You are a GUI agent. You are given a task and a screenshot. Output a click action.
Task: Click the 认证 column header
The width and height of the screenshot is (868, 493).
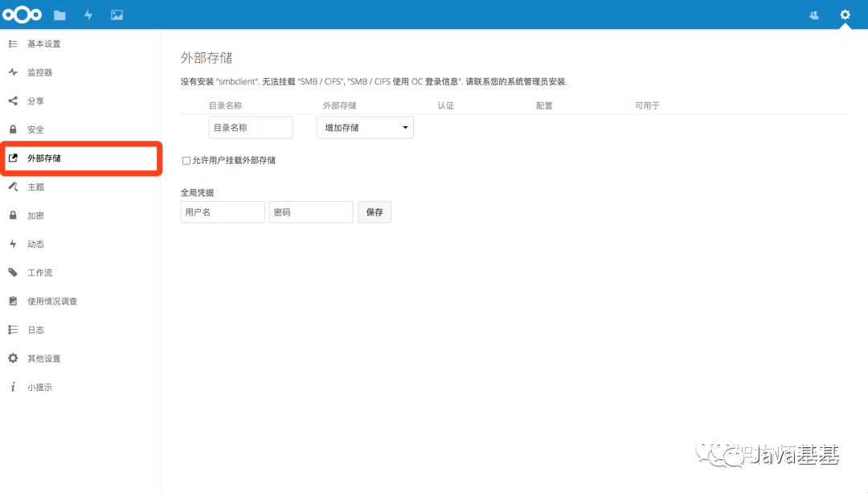(445, 105)
